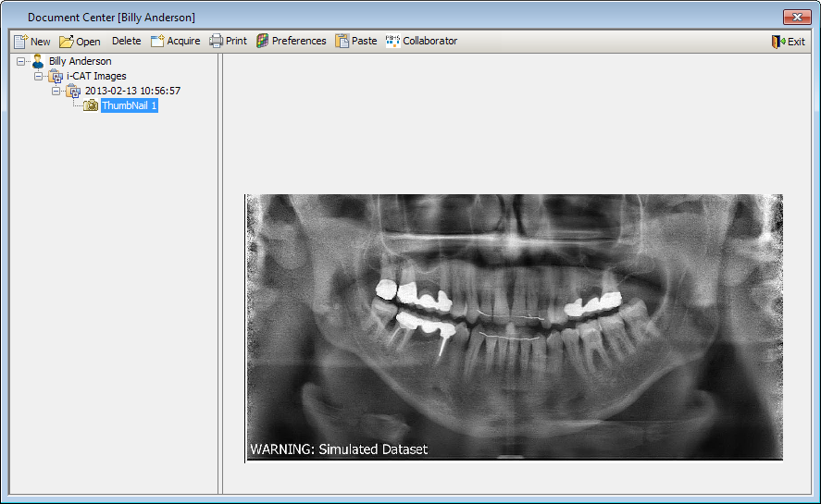The height and width of the screenshot is (504, 821).
Task: Click the Open folder icon
Action: [67, 41]
